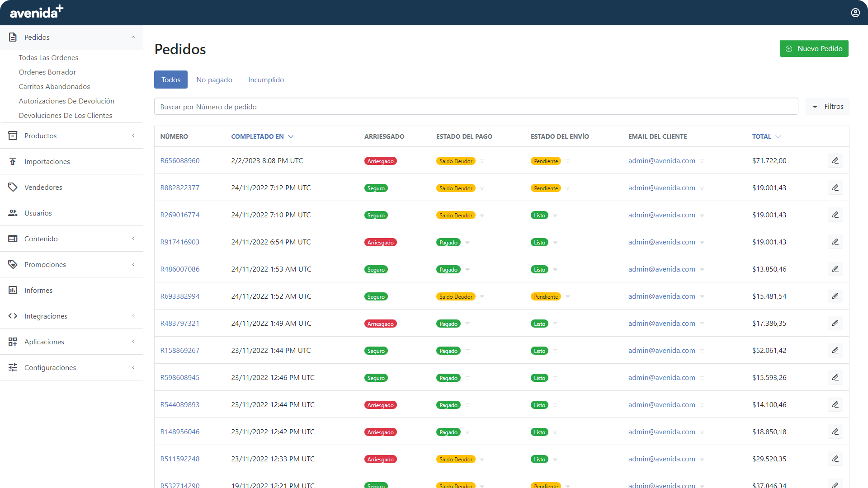Edit order R544089893 with pencil icon

click(835, 404)
